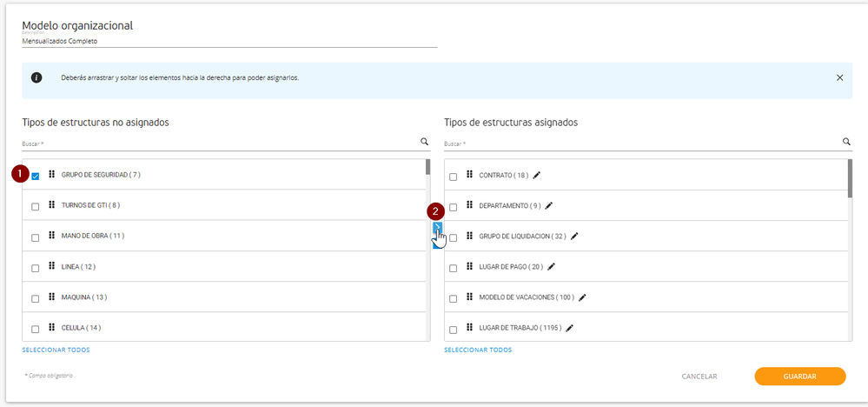Viewport: 868px width, 407px height.
Task: Check MODELO DE VACACIONES checkbox
Action: click(x=453, y=299)
